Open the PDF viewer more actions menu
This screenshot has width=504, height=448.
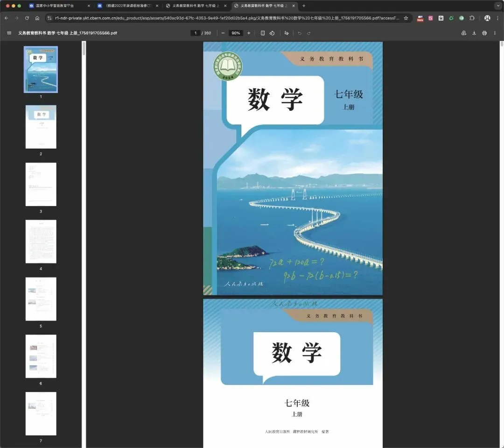(x=495, y=33)
